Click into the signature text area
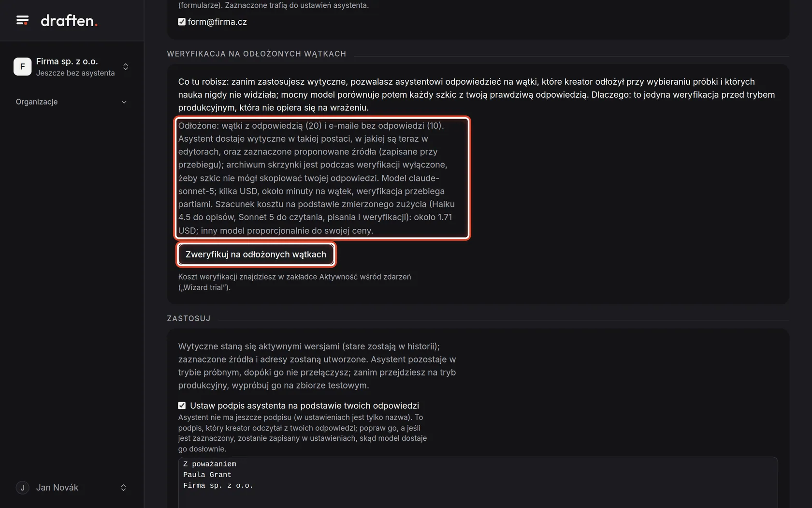Image resolution: width=812 pixels, height=508 pixels. [478, 482]
